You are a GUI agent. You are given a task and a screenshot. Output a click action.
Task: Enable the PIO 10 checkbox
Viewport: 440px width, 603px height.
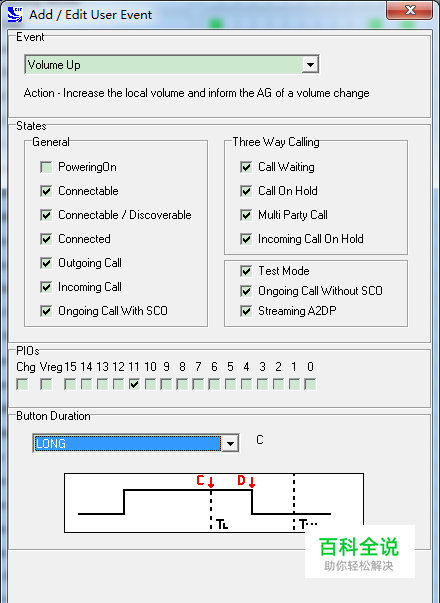(x=150, y=384)
